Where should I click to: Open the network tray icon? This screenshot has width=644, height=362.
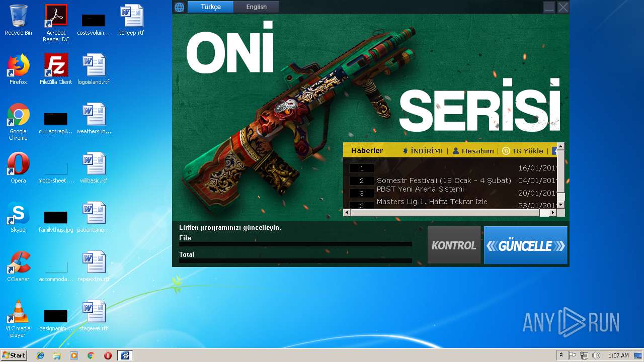[x=584, y=355]
